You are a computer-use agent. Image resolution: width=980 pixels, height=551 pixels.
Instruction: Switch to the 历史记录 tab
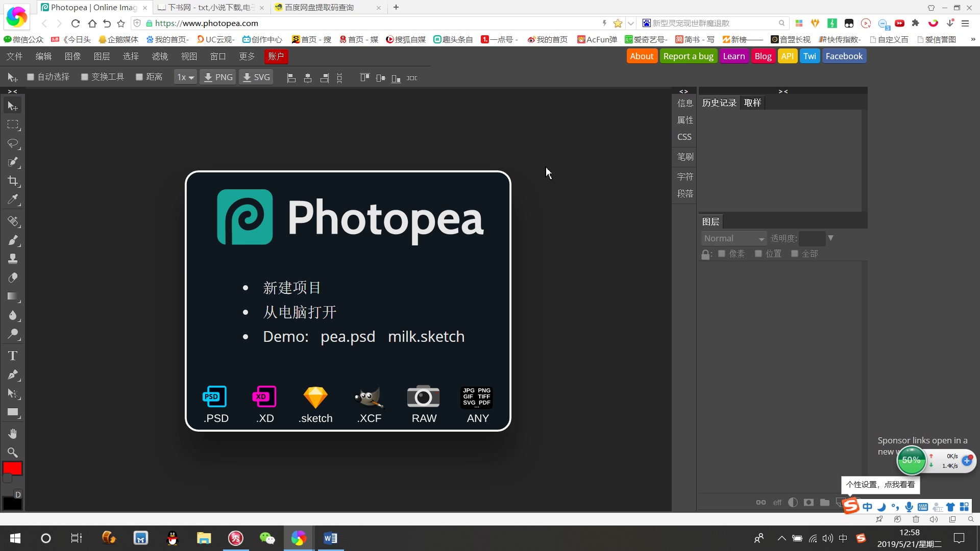pos(719,103)
